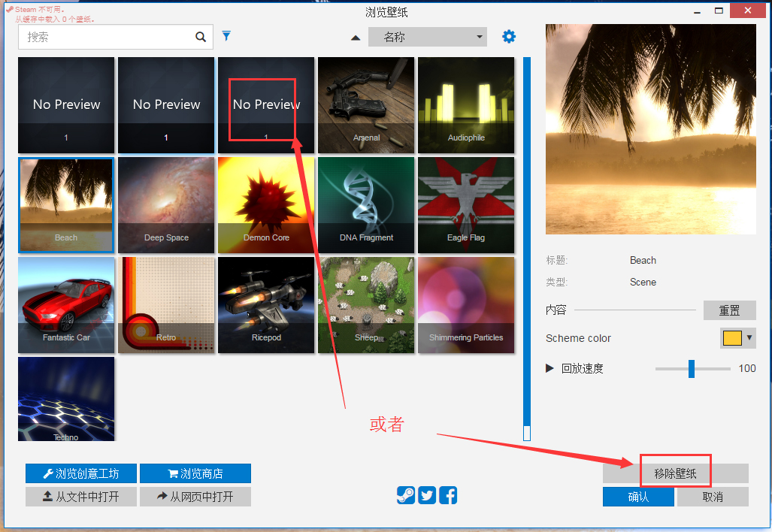Select the Fantastic Car wallpaper
This screenshot has height=532, width=772.
(x=66, y=305)
